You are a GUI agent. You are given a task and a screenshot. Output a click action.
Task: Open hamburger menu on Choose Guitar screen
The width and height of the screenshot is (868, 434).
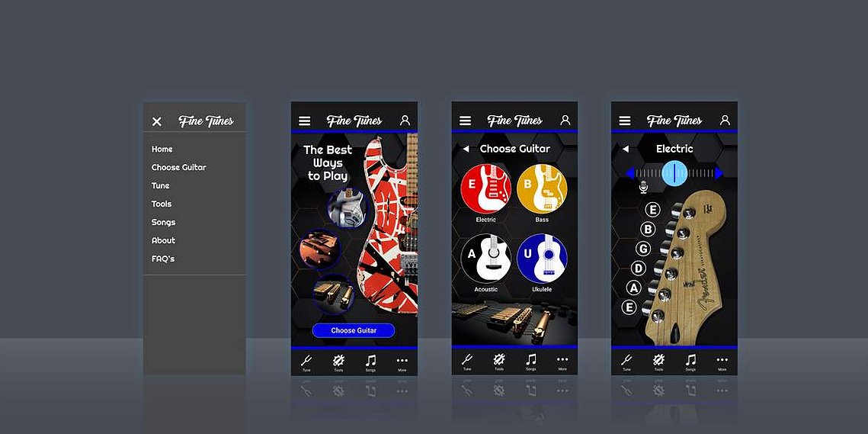coord(465,121)
